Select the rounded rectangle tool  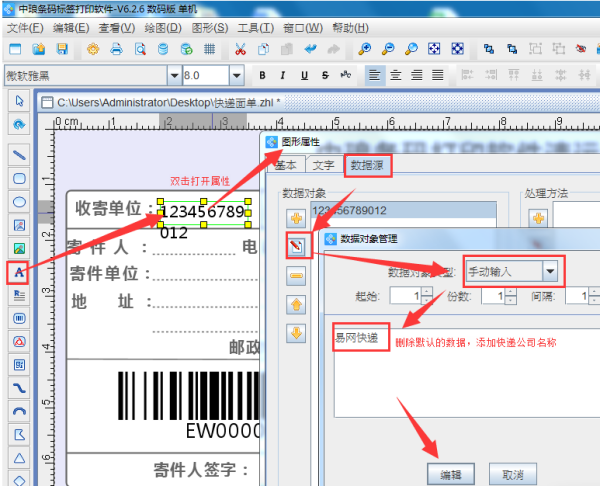19,178
